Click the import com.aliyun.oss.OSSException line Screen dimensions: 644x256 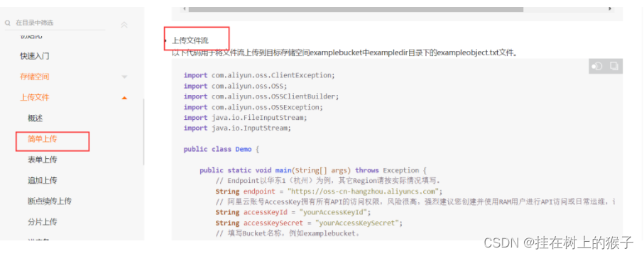[253, 108]
